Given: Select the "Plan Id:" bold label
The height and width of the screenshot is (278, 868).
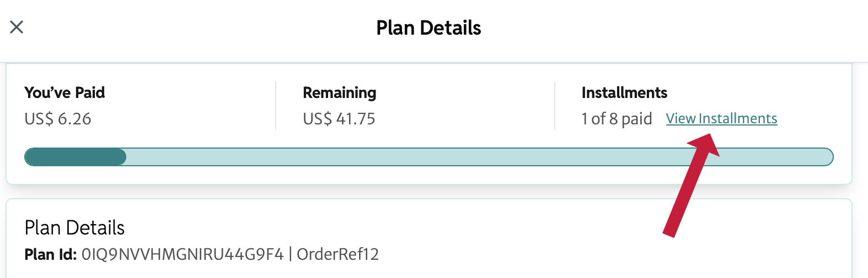Looking at the screenshot, I should (50, 254).
